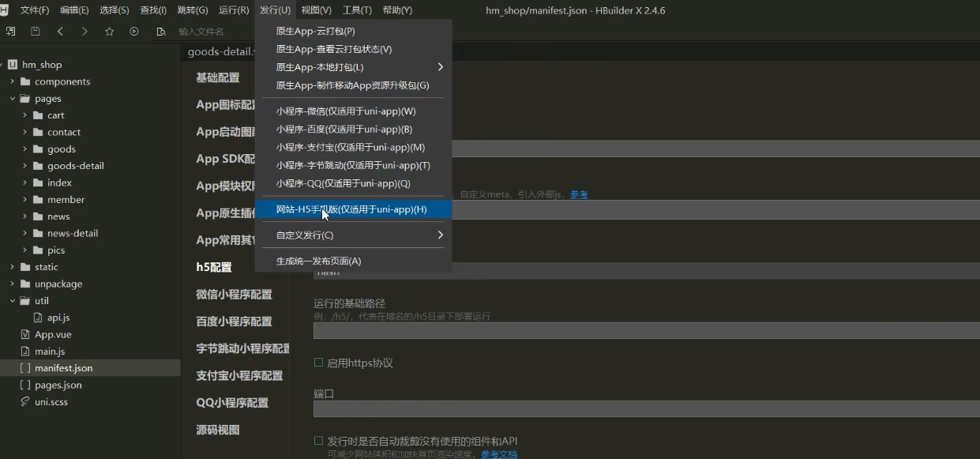Click the uni.scss file icon
This screenshot has width=980, height=459.
[25, 402]
